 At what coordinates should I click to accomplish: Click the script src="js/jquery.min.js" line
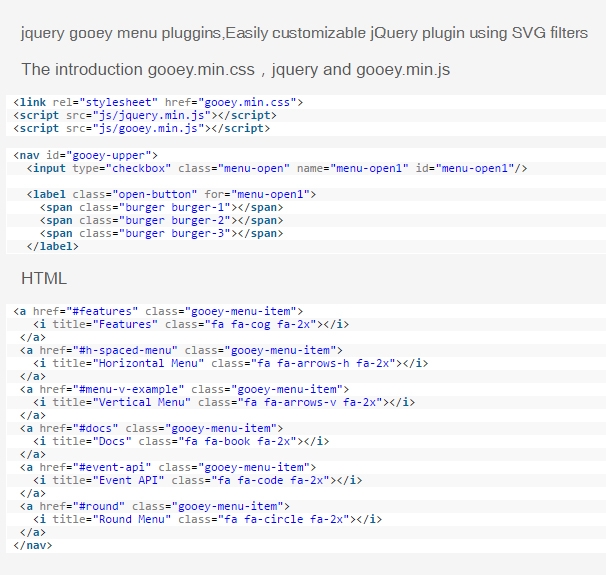coord(145,115)
